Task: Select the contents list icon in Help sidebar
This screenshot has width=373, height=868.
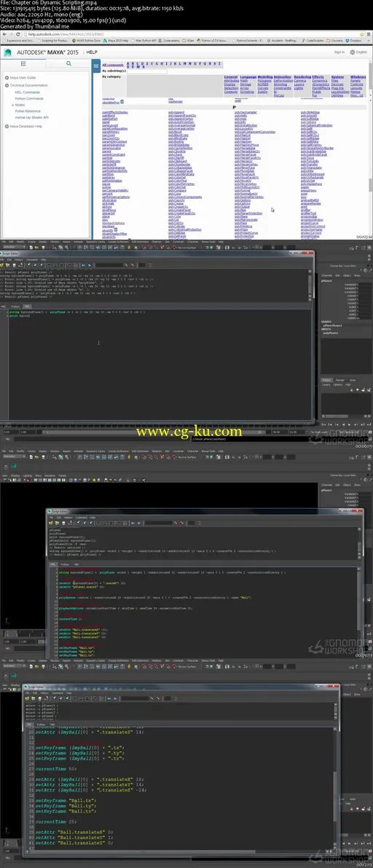Action: 23,63
